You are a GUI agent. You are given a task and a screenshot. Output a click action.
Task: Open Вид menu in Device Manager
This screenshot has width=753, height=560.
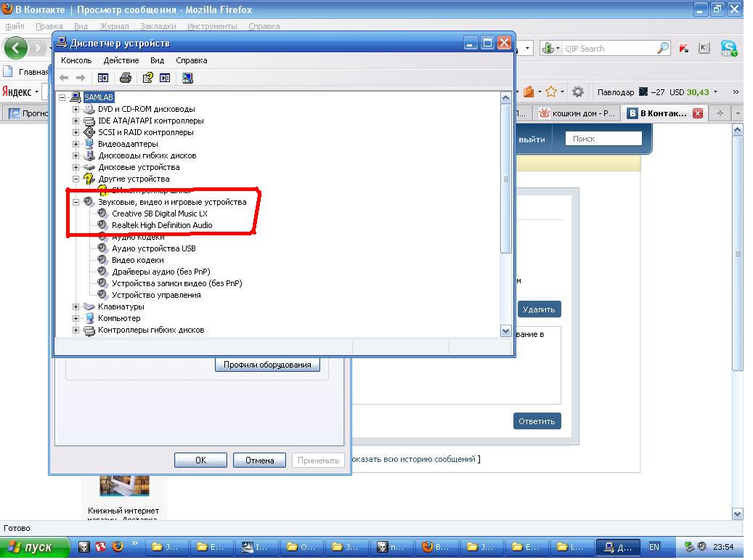tap(157, 60)
